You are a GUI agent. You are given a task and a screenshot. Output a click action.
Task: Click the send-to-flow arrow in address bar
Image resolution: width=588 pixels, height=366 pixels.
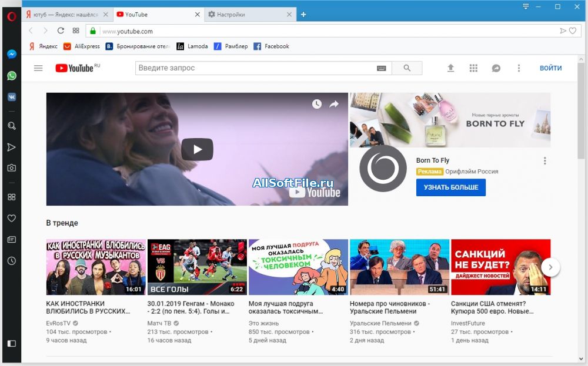tap(563, 31)
